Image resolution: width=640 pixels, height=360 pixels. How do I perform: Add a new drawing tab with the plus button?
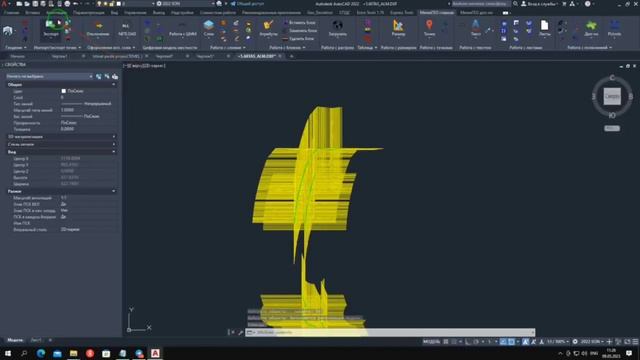coord(291,56)
